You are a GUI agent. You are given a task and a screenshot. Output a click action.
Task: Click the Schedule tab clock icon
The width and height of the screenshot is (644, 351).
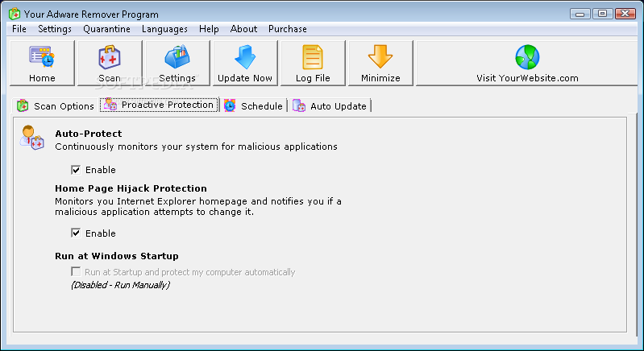[x=230, y=105]
